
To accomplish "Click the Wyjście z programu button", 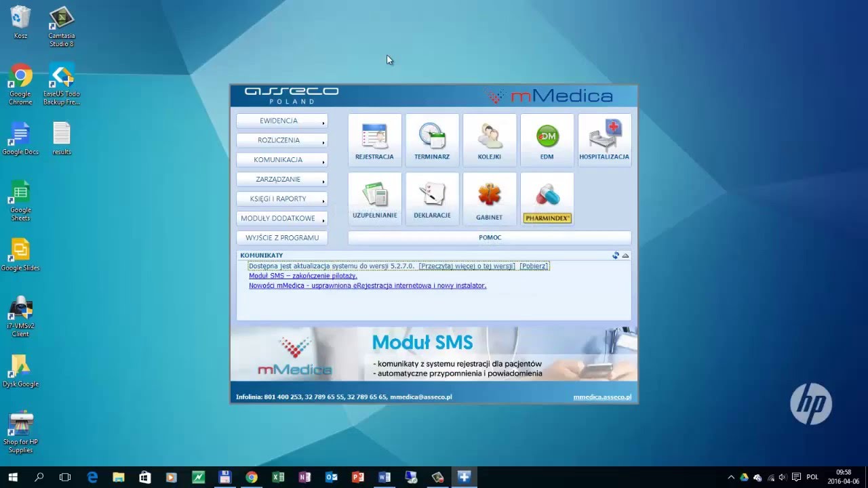I will pos(282,238).
